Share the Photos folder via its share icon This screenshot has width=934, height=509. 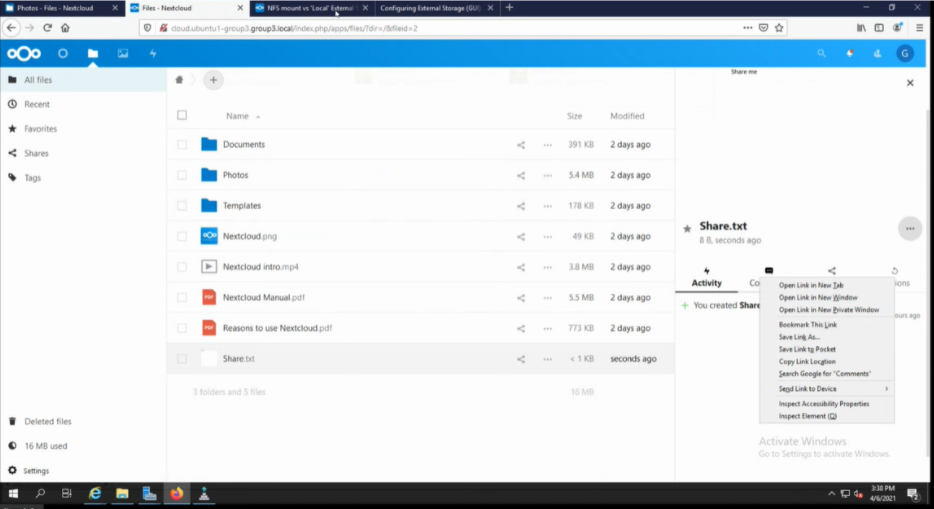521,176
